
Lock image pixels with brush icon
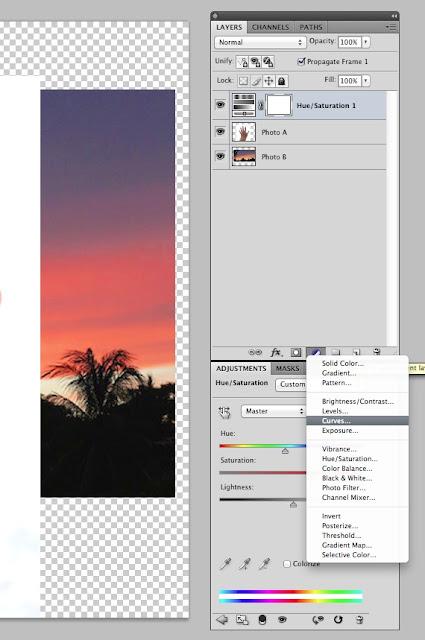coord(256,81)
